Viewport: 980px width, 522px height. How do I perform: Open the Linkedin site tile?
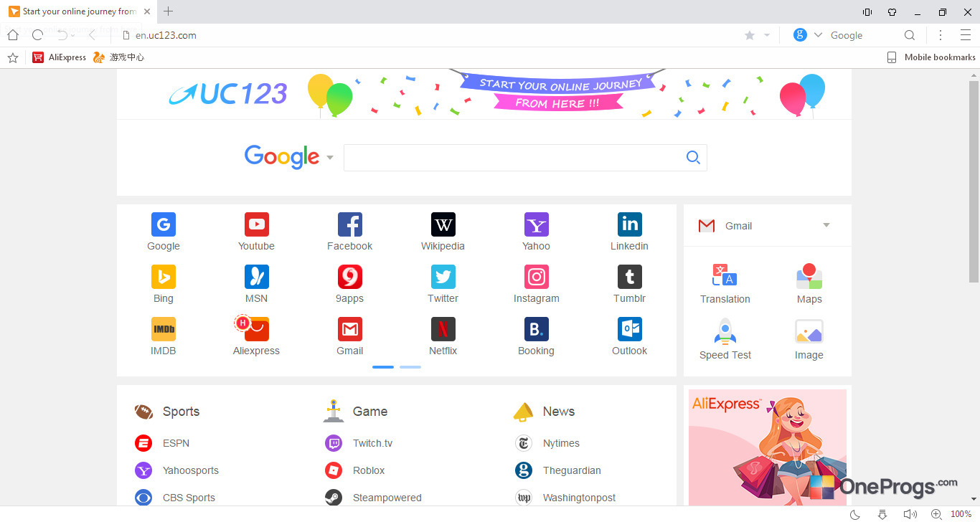629,232
